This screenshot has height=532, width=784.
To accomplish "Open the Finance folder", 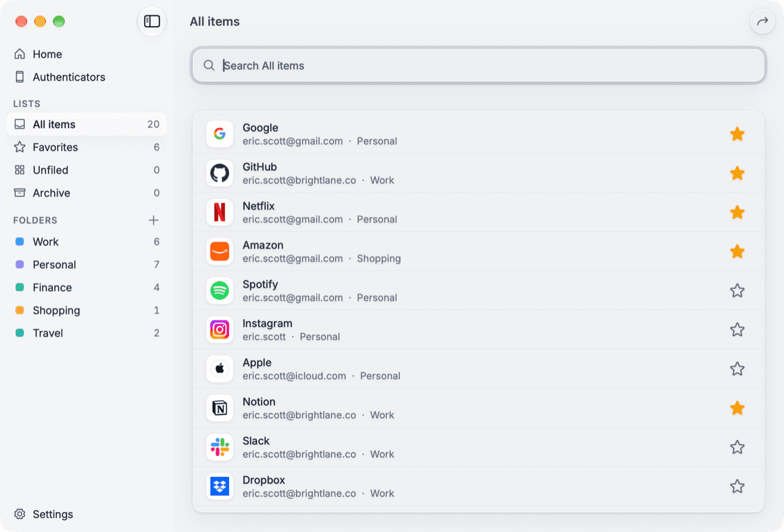I will 86,288.
